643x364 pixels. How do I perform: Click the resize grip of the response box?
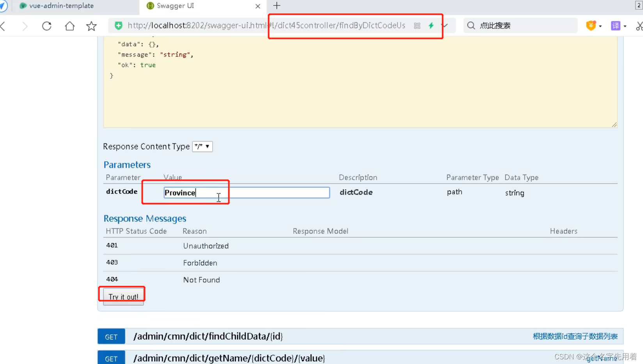click(614, 125)
